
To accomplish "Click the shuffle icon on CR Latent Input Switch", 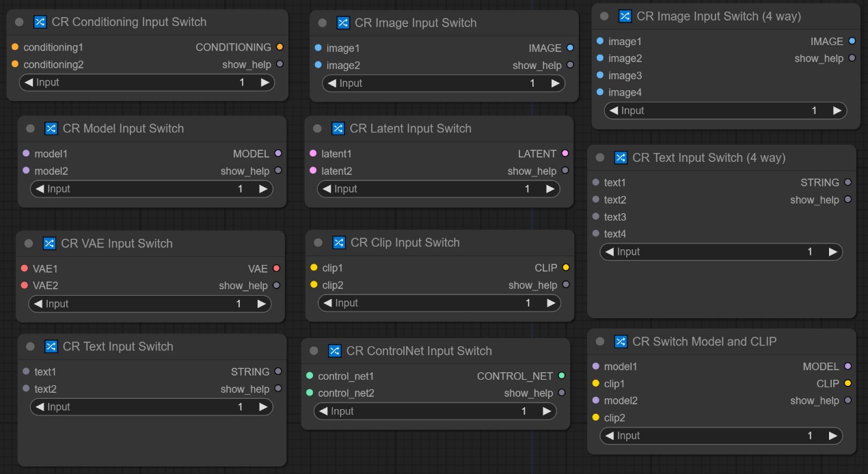I will [x=338, y=128].
